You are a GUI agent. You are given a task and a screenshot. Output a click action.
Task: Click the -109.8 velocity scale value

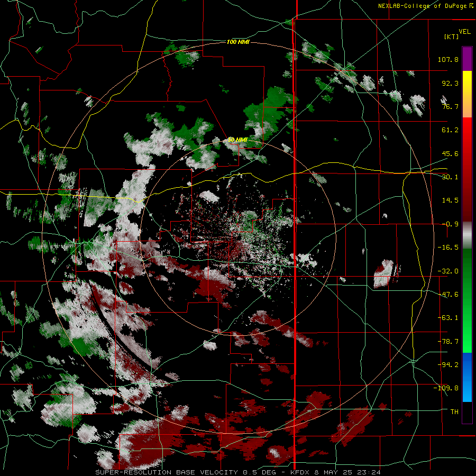click(x=446, y=388)
